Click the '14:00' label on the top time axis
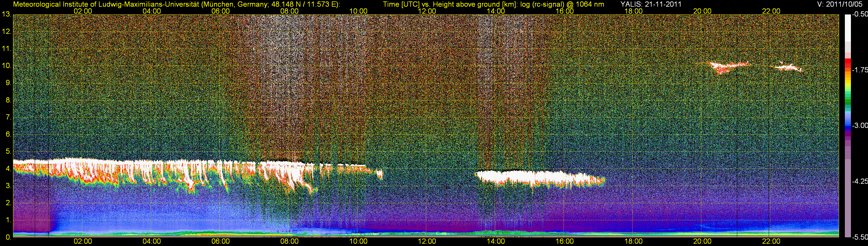868x246 pixels. tap(496, 11)
